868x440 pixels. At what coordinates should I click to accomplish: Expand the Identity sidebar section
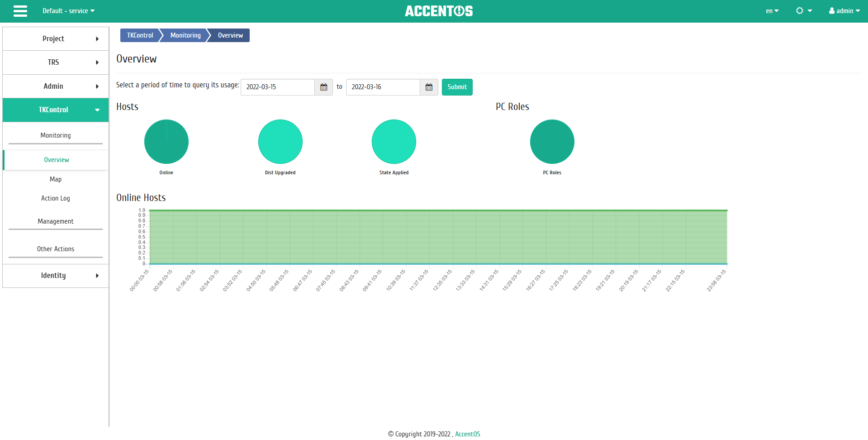pyautogui.click(x=56, y=276)
